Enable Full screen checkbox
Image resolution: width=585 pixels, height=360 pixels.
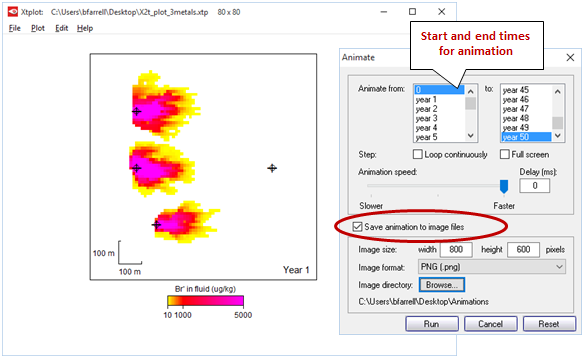(505, 154)
